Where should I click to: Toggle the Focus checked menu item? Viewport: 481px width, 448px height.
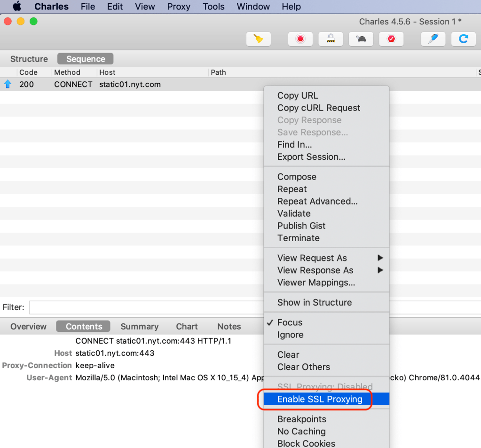click(290, 322)
